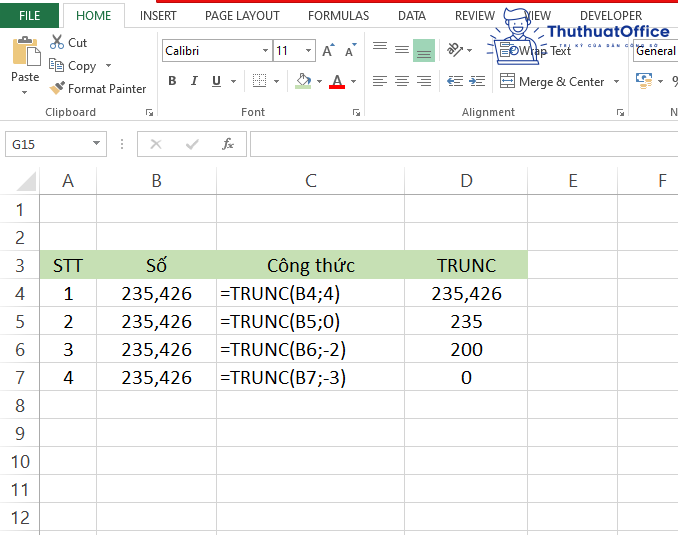Open Clipboard dialog launcher
Screen dimensions: 678x535
coord(149,112)
